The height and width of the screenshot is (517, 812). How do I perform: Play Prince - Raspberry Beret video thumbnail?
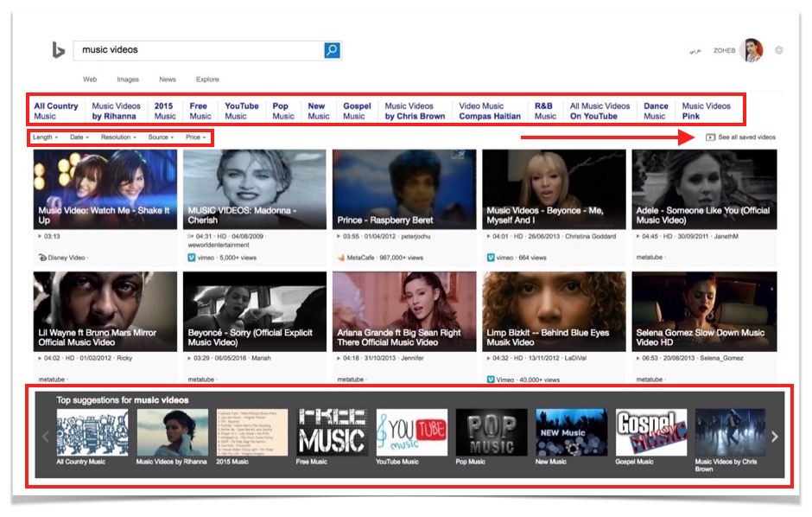(403, 188)
